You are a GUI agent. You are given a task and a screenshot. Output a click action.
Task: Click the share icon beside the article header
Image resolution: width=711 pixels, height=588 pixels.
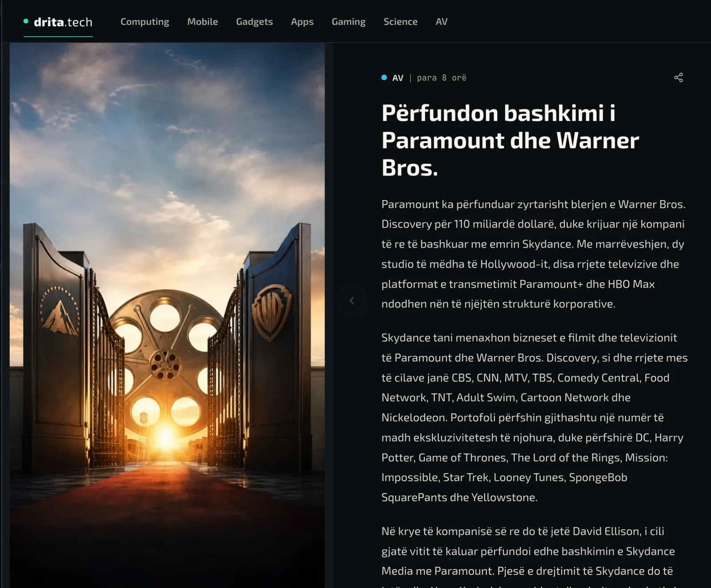click(679, 78)
